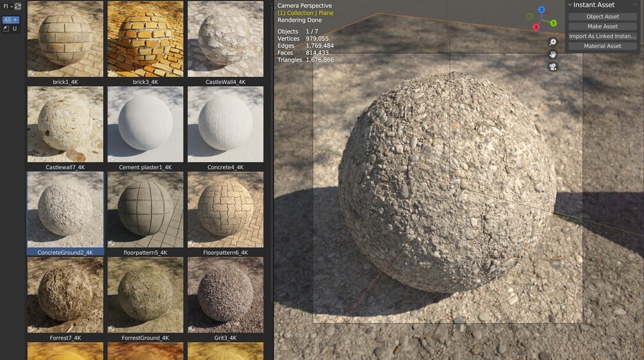
Task: Click the Objects 1 / 7 statistic
Action: tap(298, 31)
